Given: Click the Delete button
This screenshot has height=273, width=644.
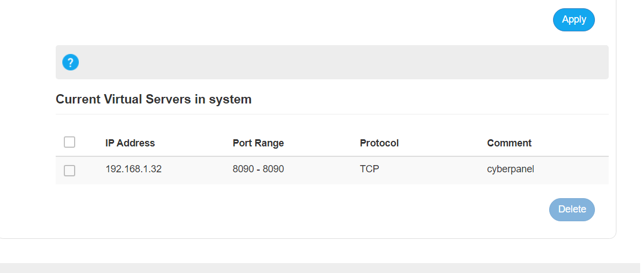Looking at the screenshot, I should click(572, 210).
